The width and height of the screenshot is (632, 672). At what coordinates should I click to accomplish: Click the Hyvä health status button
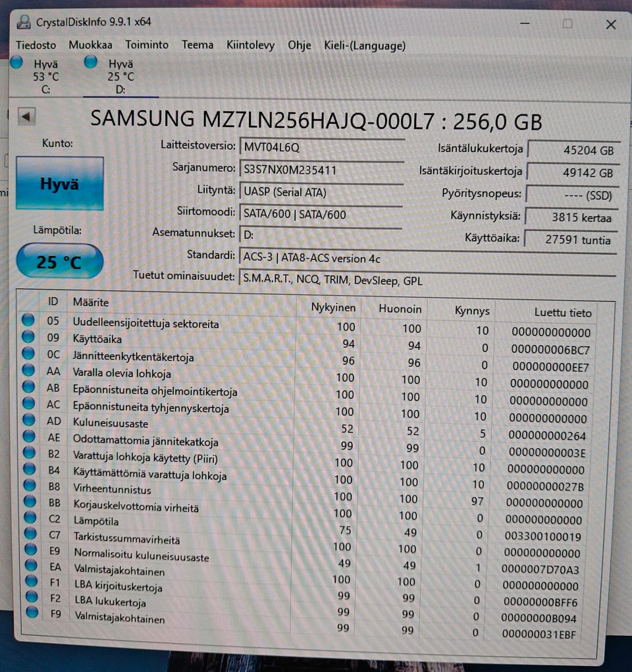[60, 184]
